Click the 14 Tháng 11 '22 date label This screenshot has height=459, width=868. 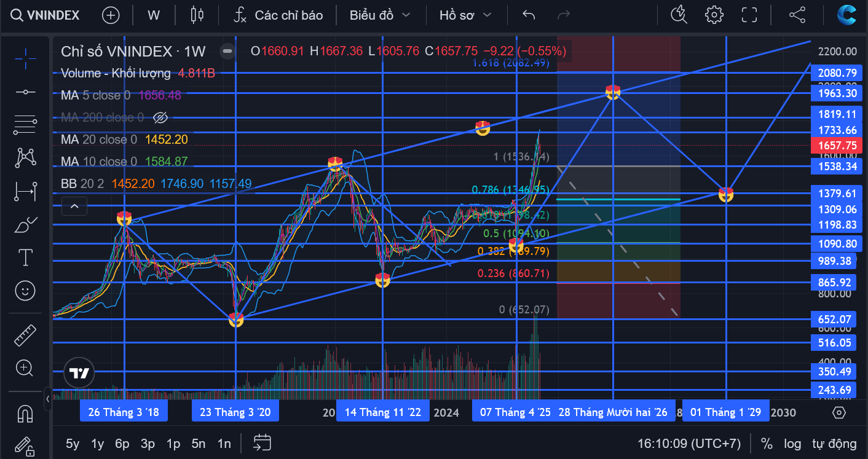(x=382, y=412)
